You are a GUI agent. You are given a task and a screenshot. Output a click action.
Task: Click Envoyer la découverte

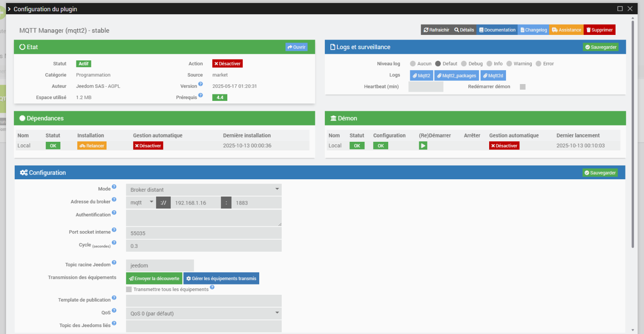pos(154,278)
